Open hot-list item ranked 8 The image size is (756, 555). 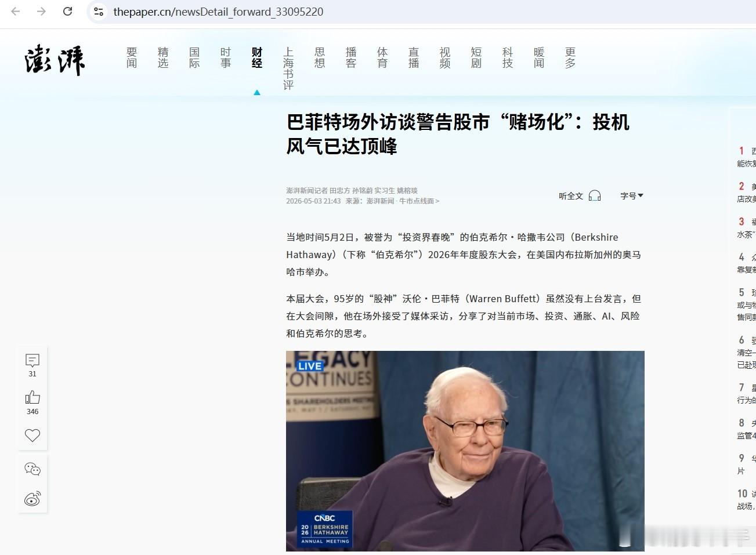pyautogui.click(x=746, y=429)
